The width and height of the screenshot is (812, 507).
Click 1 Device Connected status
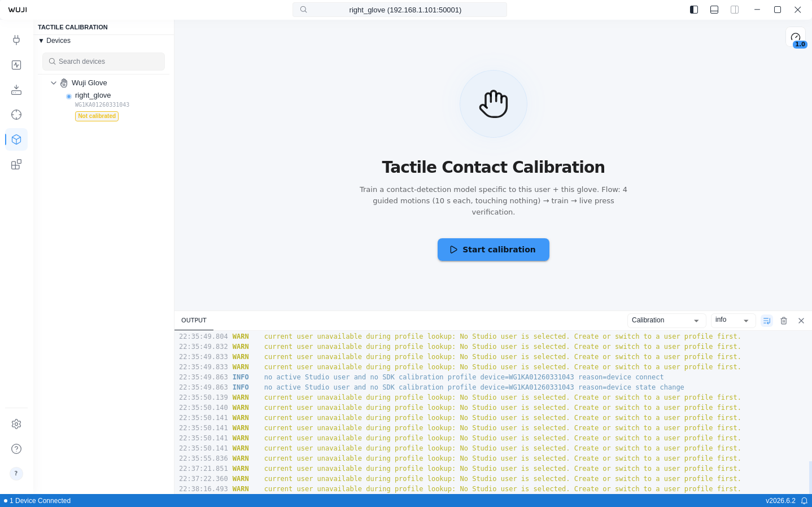[37, 501]
